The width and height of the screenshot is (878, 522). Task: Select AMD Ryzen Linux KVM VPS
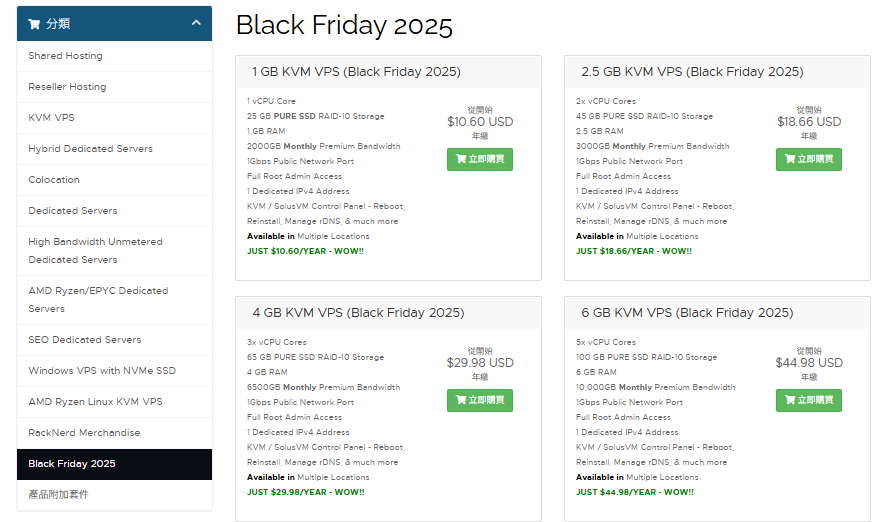pyautogui.click(x=95, y=402)
